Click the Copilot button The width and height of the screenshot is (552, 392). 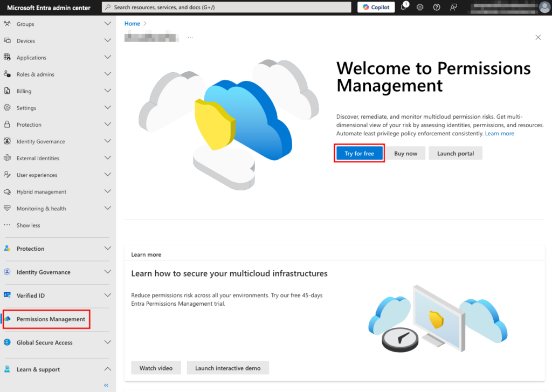click(376, 7)
